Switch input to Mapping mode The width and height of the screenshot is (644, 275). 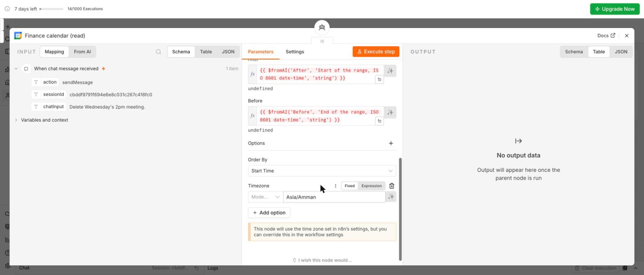(x=54, y=52)
